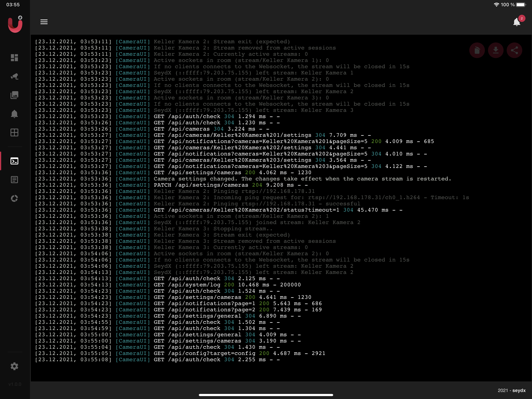Download the log file

[495, 50]
